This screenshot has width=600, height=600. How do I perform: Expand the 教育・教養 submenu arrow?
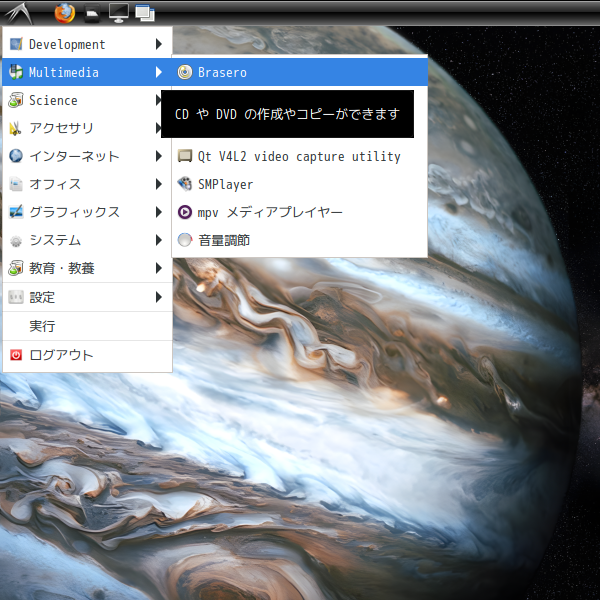pyautogui.click(x=159, y=268)
